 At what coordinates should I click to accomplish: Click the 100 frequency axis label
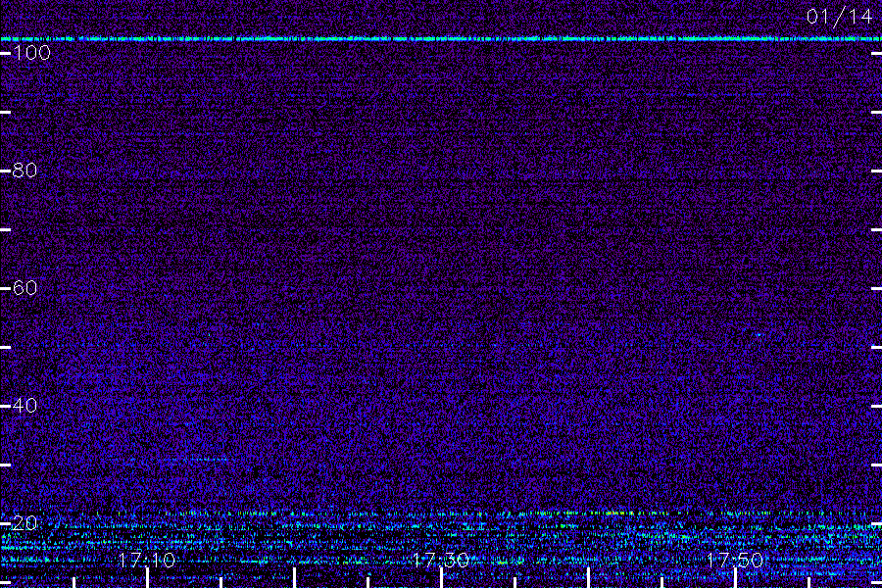[31, 53]
